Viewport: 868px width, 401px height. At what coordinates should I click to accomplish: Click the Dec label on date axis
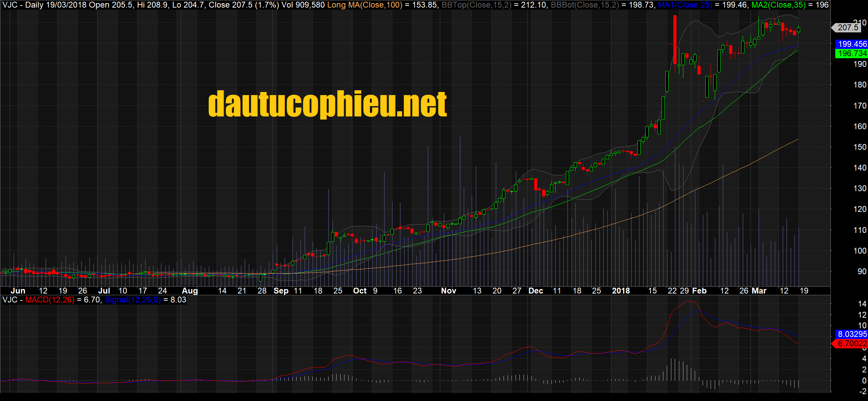point(536,291)
